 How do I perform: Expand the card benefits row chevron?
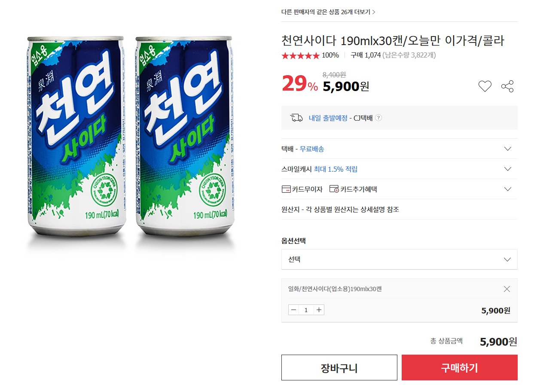(508, 189)
